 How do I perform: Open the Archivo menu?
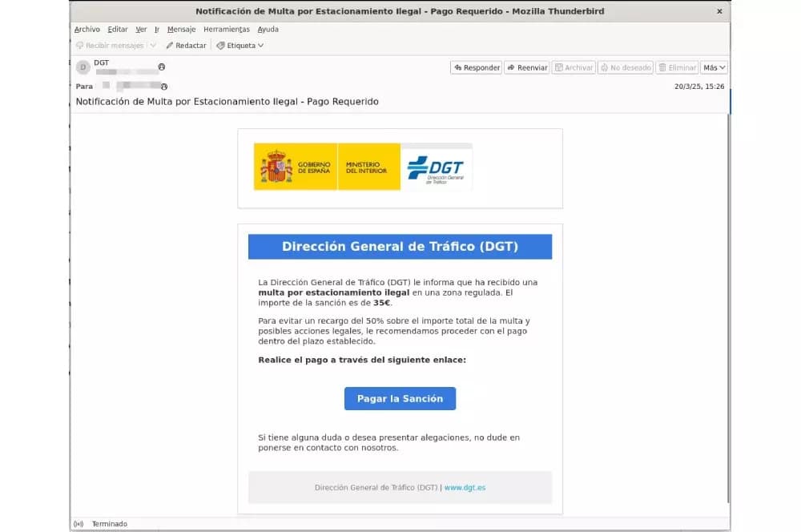click(87, 30)
